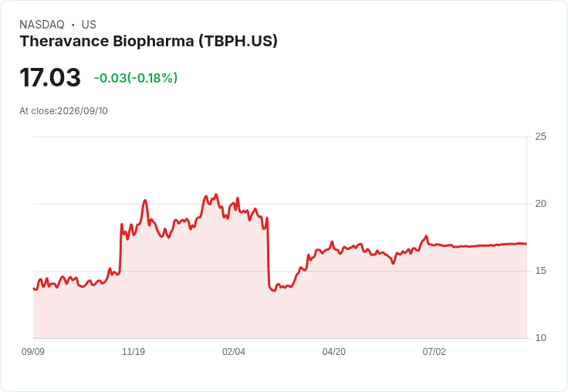568x392 pixels.
Task: Click the At close 2026/09/10 text
Action: 64,111
